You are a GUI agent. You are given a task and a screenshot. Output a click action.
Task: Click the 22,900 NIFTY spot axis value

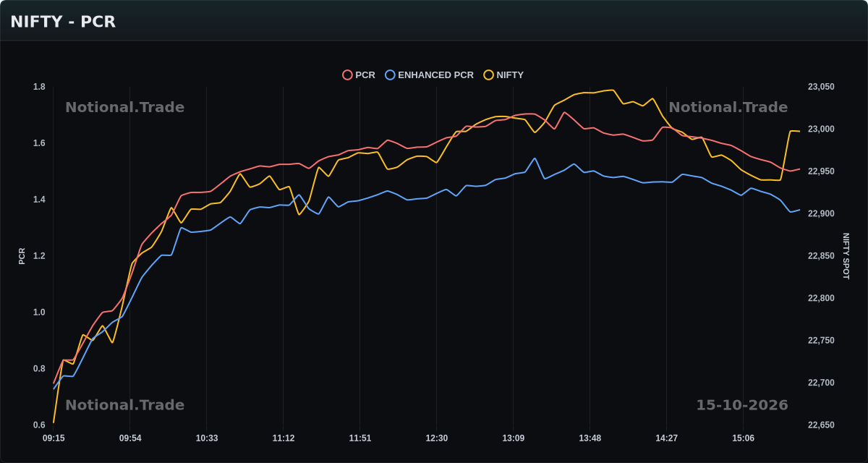821,214
